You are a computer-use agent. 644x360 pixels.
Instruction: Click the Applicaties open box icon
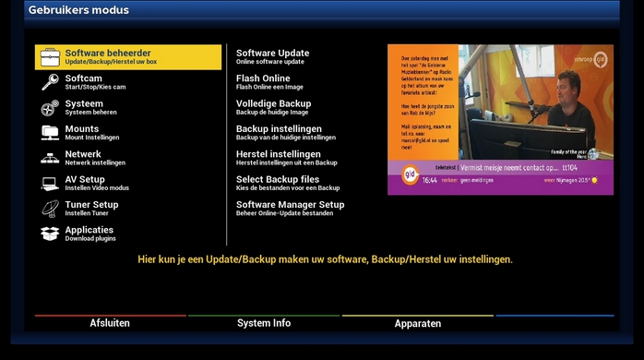(x=50, y=234)
